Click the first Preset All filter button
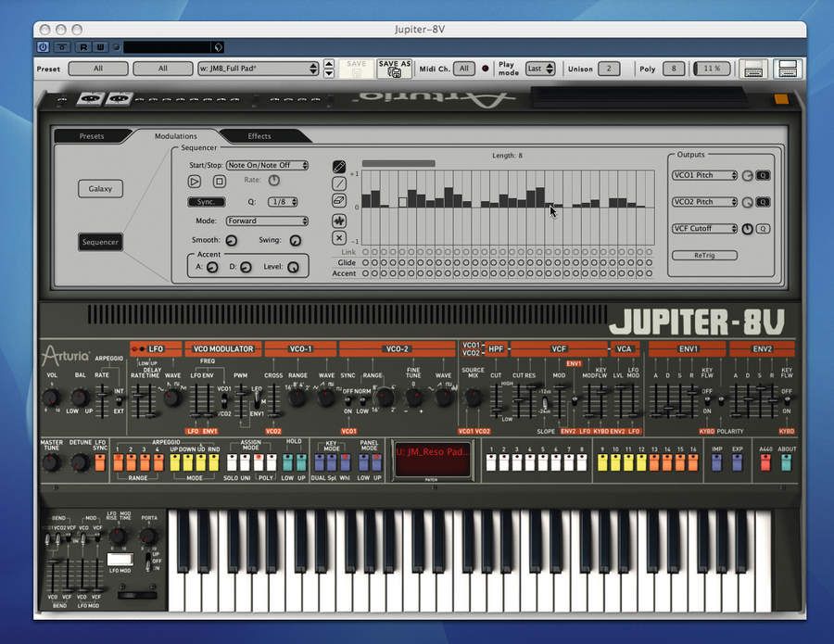This screenshot has height=644, width=834. [98, 69]
